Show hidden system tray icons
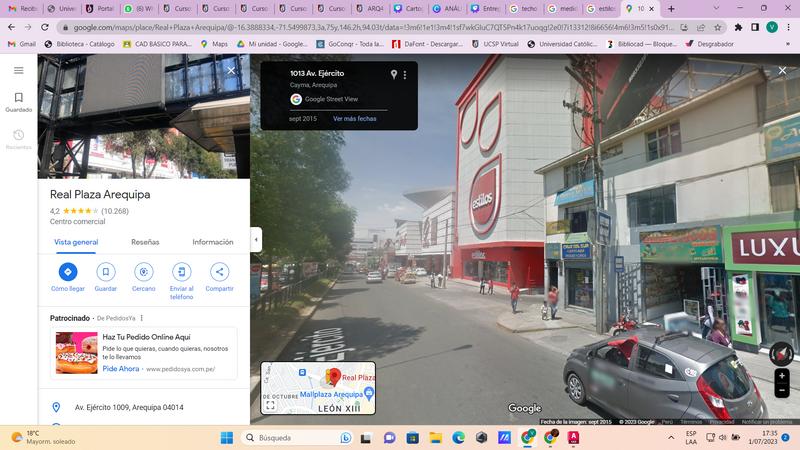800x450 pixels. click(671, 438)
